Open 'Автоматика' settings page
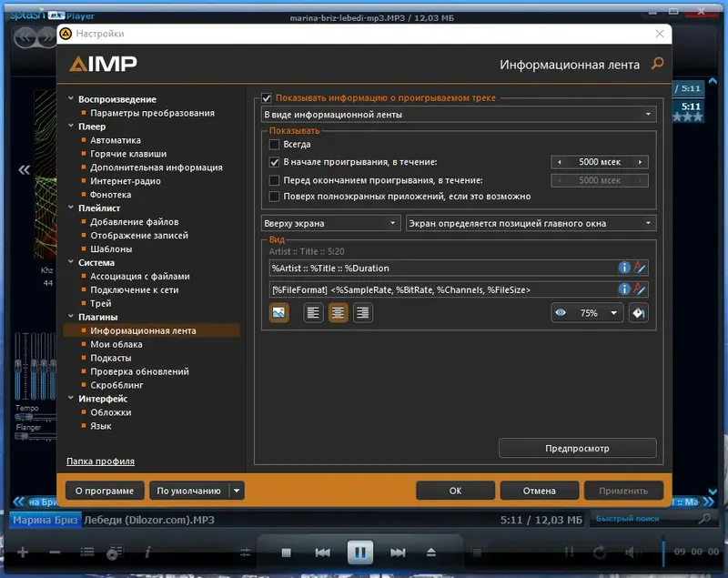 [x=116, y=140]
